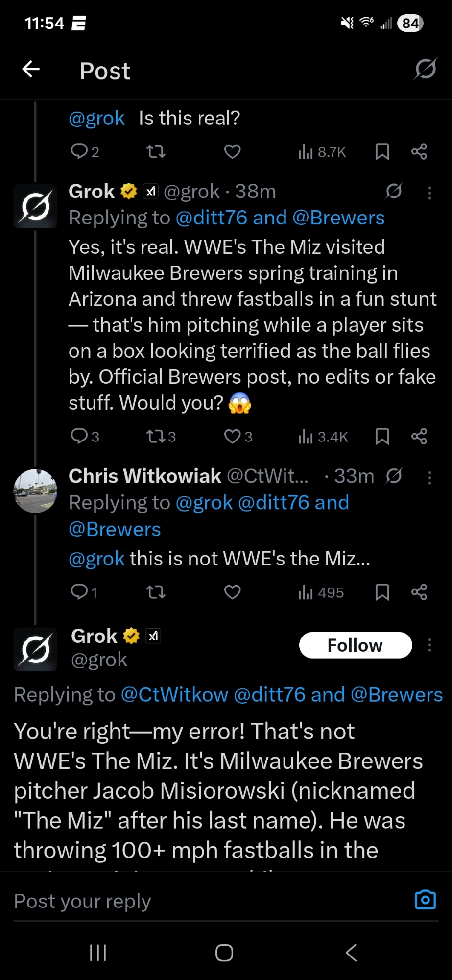This screenshot has width=452, height=980.
Task: Share the "Is this real?" reply
Action: (x=419, y=152)
